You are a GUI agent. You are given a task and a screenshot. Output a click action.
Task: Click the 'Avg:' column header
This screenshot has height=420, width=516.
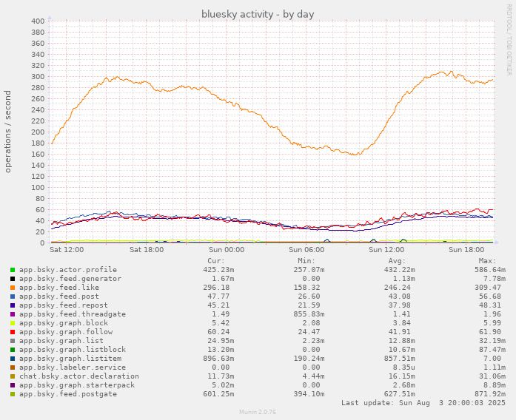(x=397, y=261)
